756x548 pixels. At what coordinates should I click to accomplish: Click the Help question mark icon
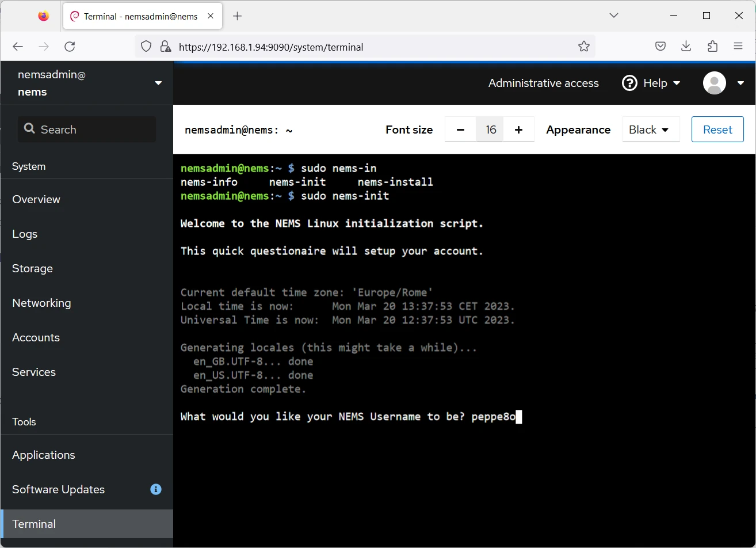629,83
